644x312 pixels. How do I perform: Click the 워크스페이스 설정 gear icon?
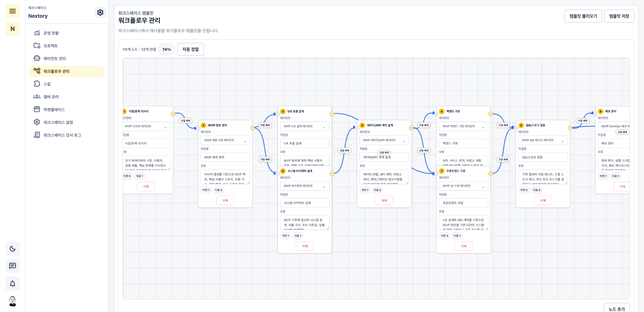pyautogui.click(x=37, y=122)
